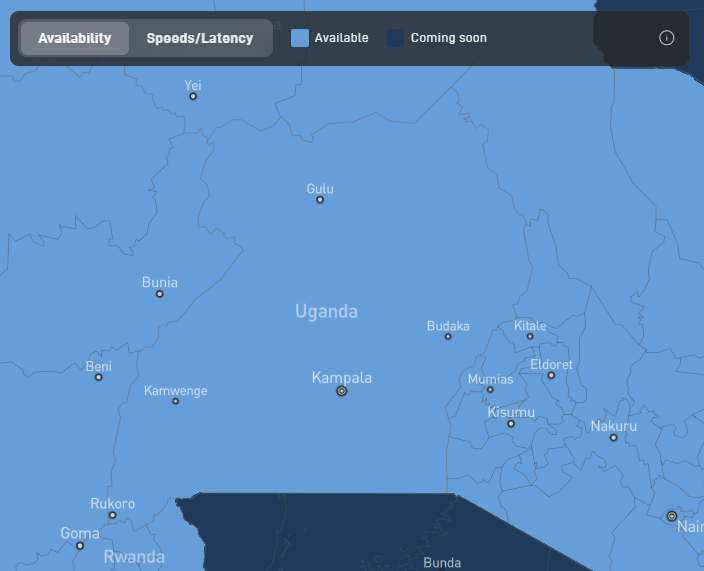Select the Gulu city marker
Image resolution: width=704 pixels, height=571 pixels.
tap(320, 200)
